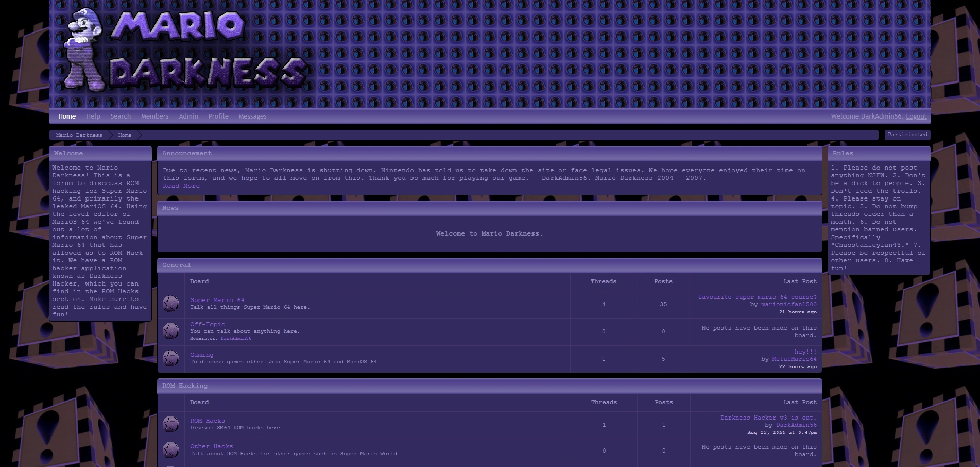
Task: Open the Profile menu item
Action: 218,116
